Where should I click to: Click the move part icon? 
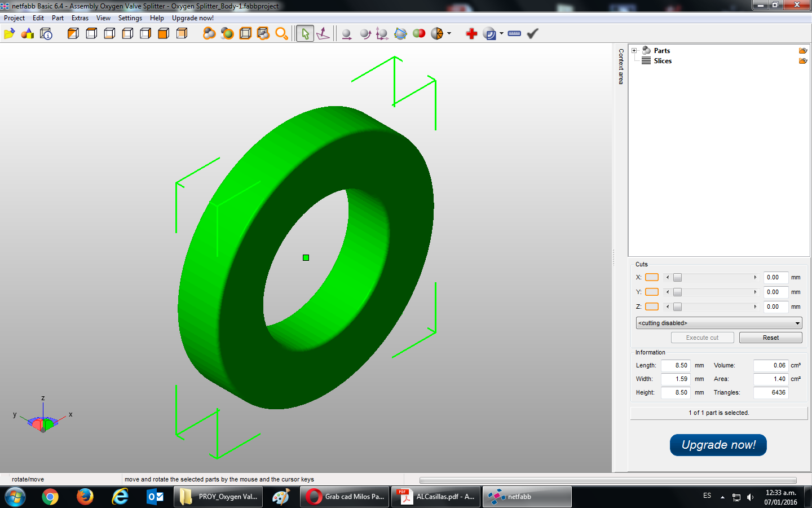click(347, 34)
